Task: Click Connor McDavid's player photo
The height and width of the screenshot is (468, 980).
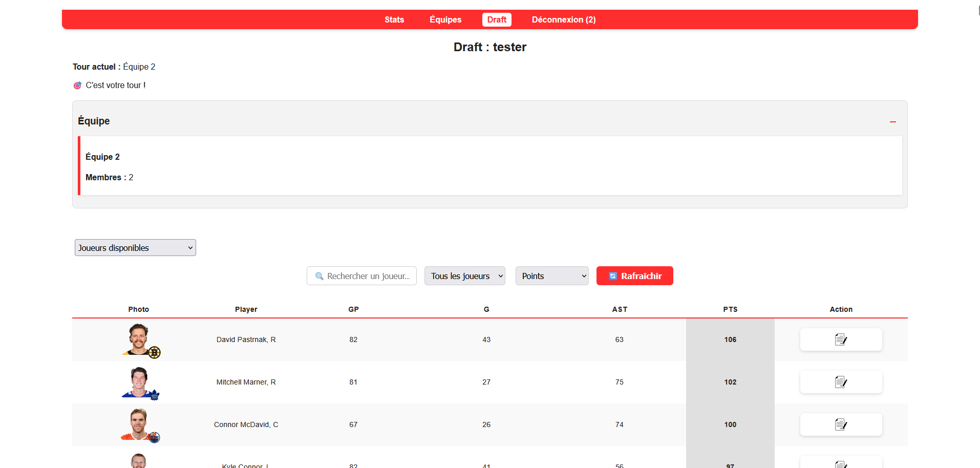Action: point(139,424)
